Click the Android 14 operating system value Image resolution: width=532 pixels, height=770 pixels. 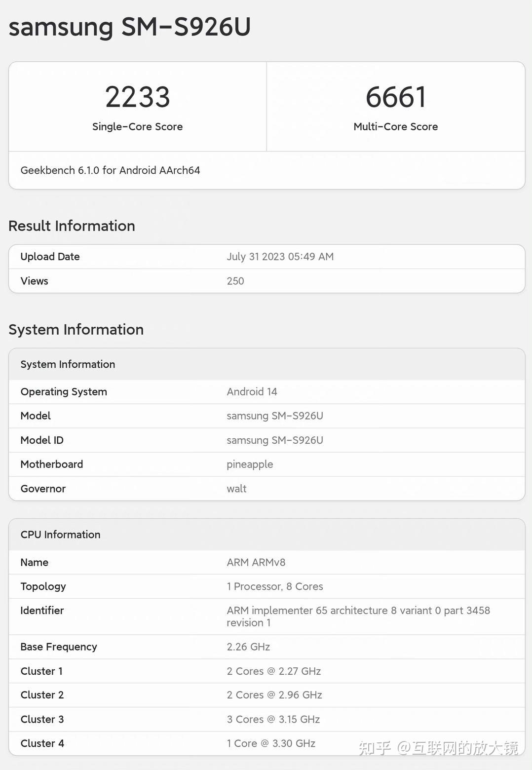[x=252, y=391]
